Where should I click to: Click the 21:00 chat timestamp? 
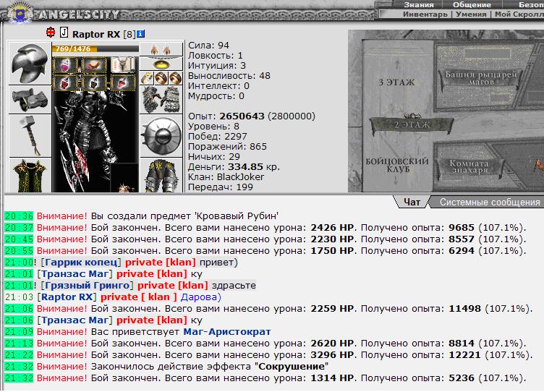click(x=19, y=263)
